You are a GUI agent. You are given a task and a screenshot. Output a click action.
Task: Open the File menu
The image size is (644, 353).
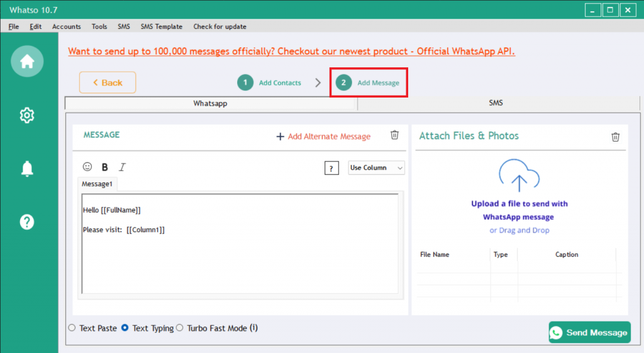coord(14,26)
